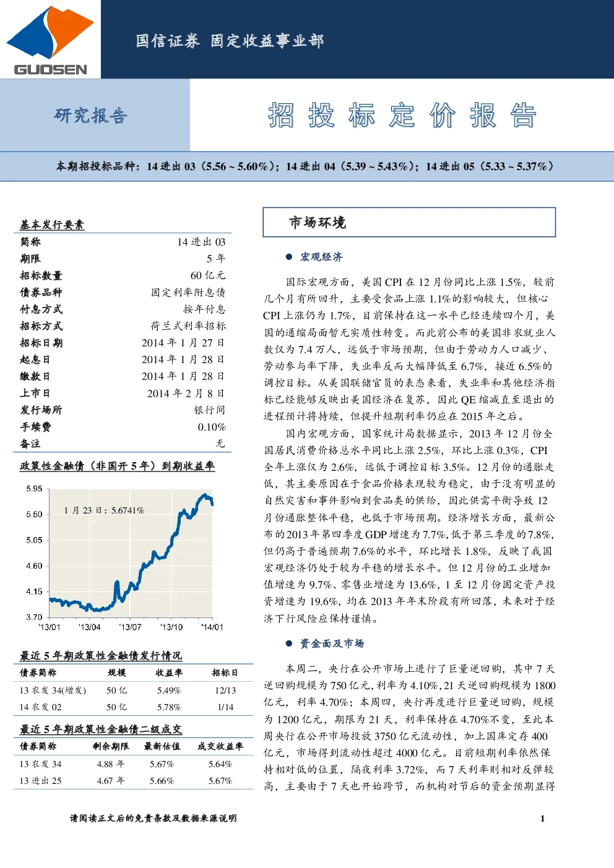This screenshot has width=614, height=868.
Task: Click the 研究报告 label
Action: click(91, 115)
